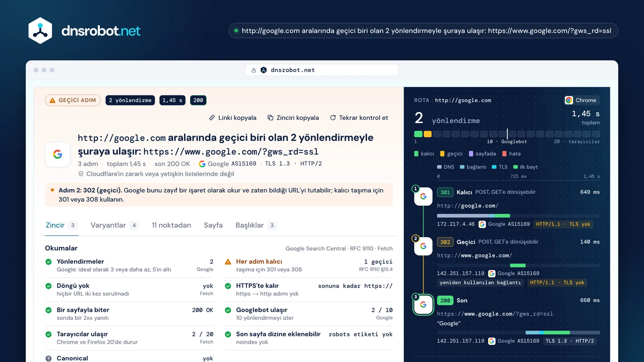Image resolution: width=644 pixels, height=362 pixels.
Task: Click the Google icon at step 2
Action: (423, 246)
